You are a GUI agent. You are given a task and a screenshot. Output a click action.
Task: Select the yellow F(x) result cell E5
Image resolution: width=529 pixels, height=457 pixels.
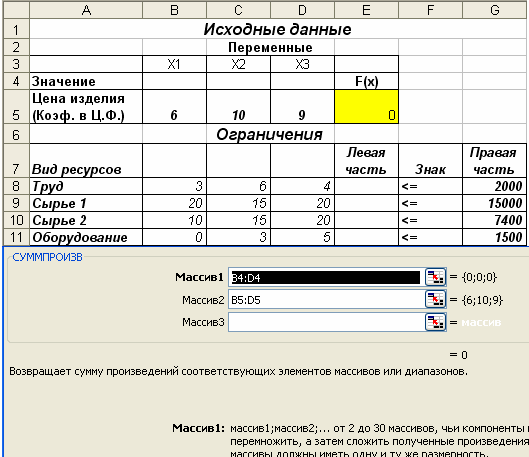[x=366, y=107]
